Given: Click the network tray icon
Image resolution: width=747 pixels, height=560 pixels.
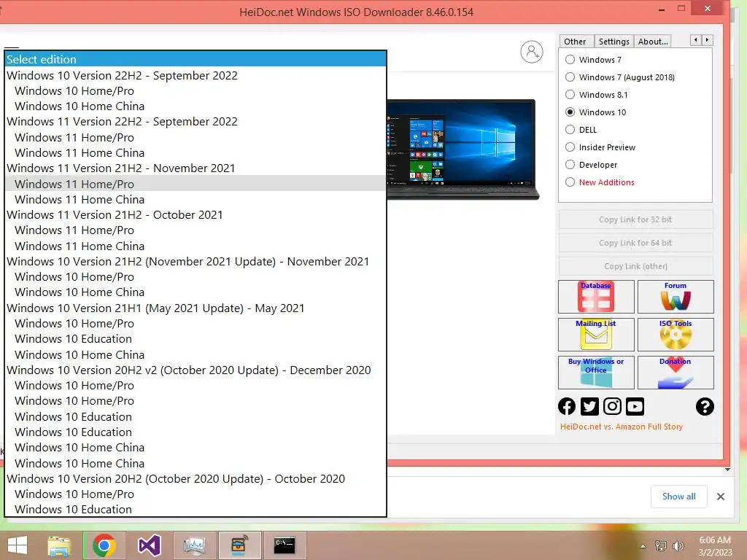Looking at the screenshot, I should pos(661,546).
